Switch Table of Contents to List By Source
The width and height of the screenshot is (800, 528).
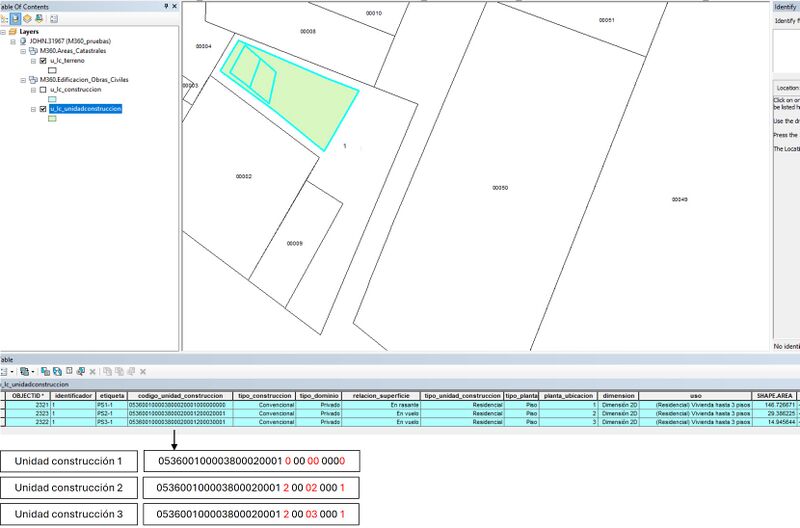point(15,19)
